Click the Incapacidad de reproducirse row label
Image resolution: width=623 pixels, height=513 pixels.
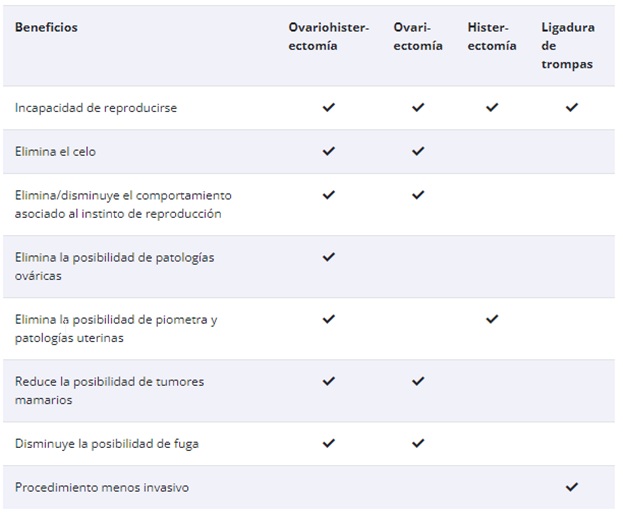point(96,108)
